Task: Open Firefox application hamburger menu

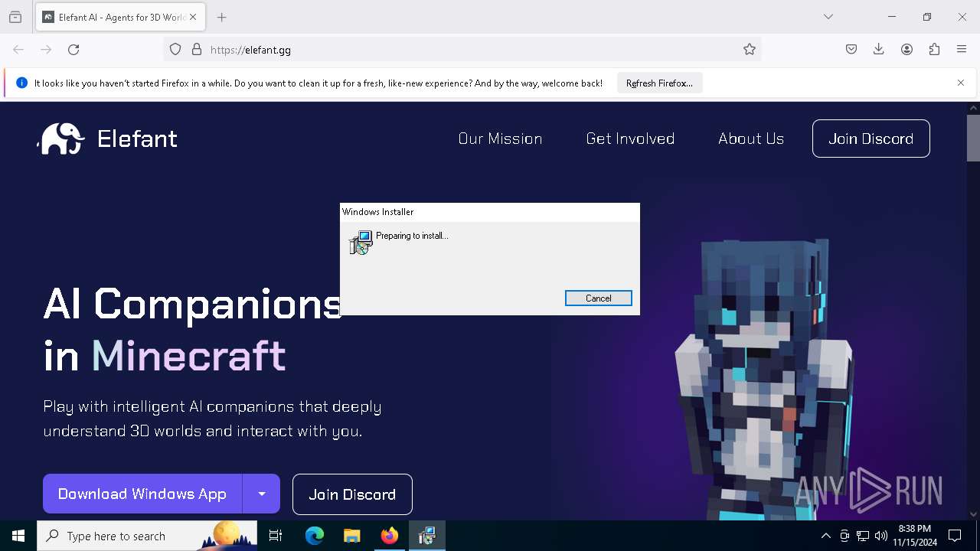Action: pos(962,50)
